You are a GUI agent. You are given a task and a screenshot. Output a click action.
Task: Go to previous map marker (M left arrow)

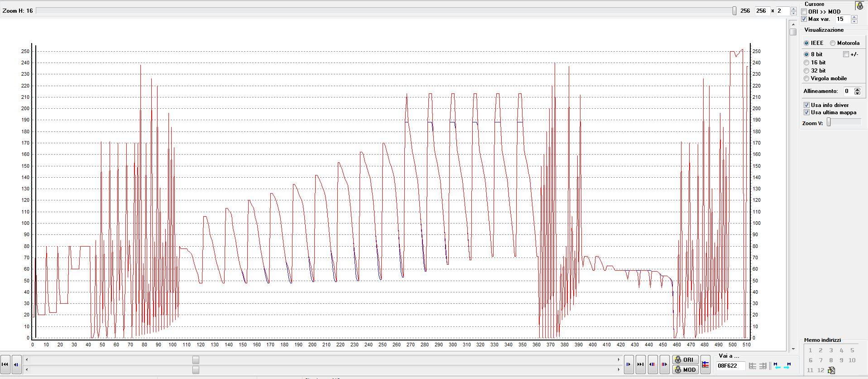(x=777, y=365)
